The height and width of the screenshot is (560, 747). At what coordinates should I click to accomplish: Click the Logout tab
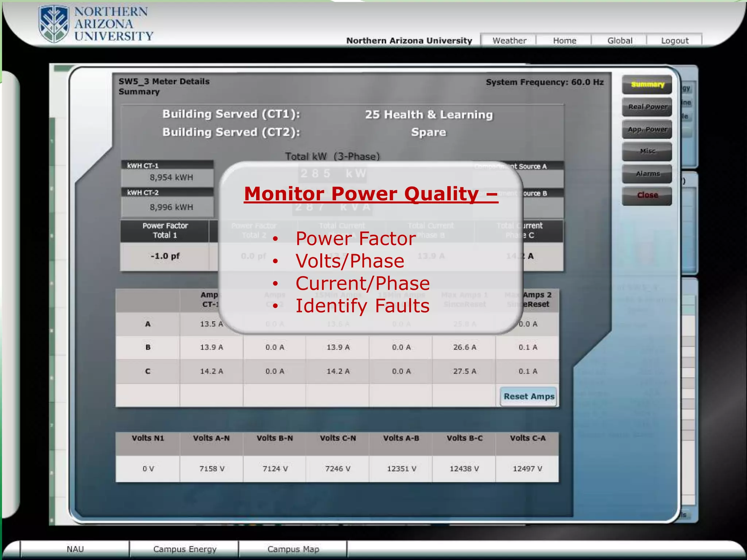[674, 40]
